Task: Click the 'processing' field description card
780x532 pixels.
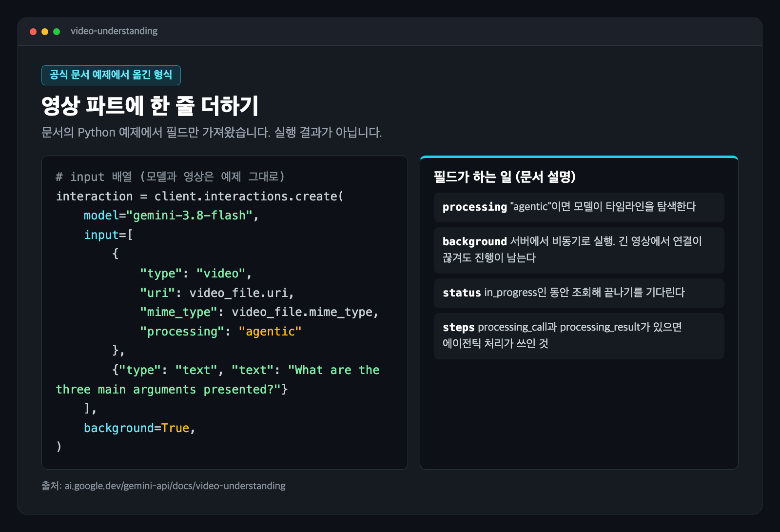Action: (x=579, y=207)
